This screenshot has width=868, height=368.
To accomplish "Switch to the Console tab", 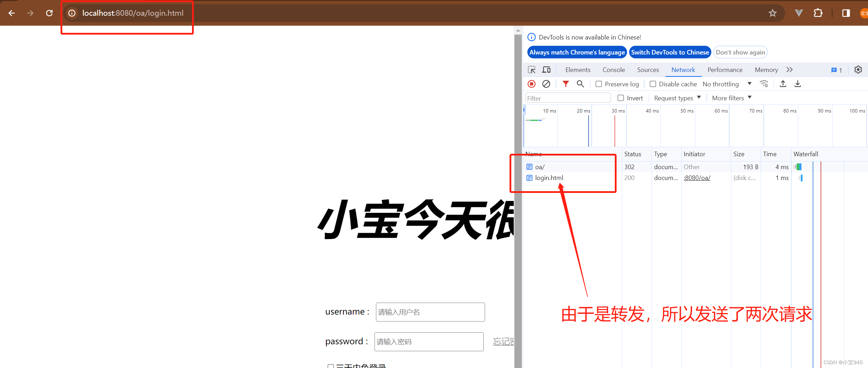I will [x=614, y=70].
